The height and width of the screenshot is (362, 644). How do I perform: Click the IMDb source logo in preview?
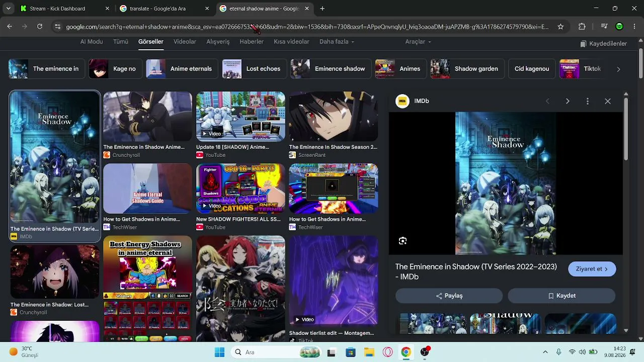tap(403, 101)
